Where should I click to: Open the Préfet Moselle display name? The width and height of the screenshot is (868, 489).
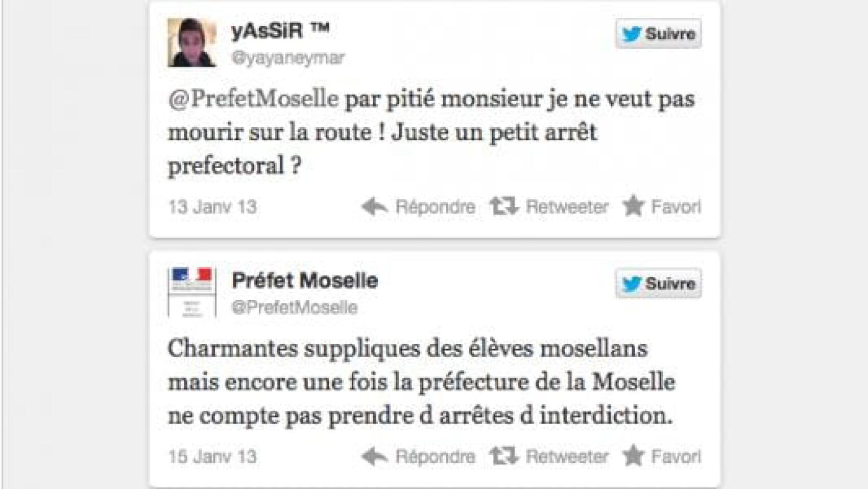tap(305, 281)
